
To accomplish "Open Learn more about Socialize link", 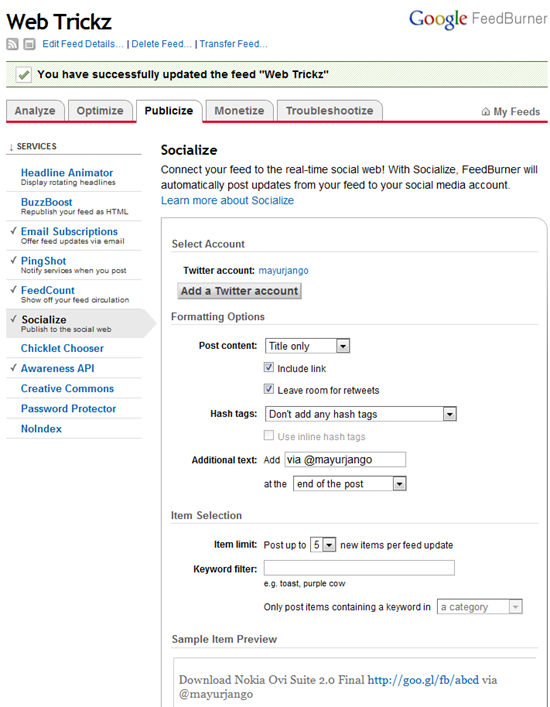I will (227, 201).
